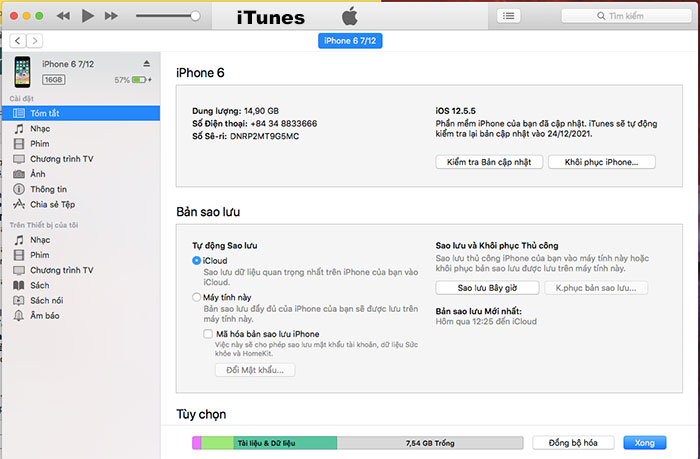Click the Dung lượng 14,90 GB text
Image resolution: width=700 pixels, height=459 pixels.
point(235,111)
